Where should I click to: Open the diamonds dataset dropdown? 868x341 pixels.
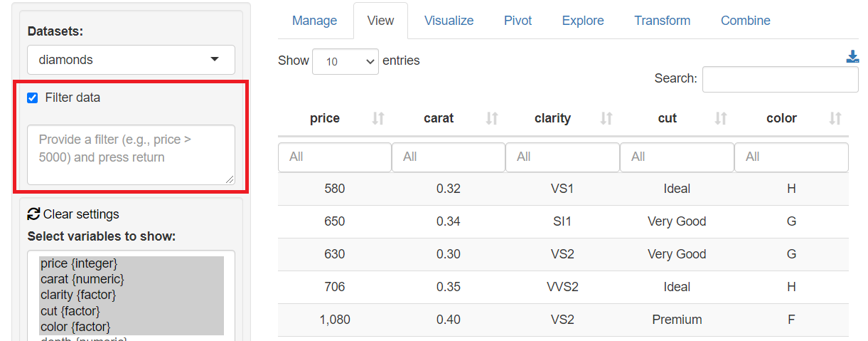pos(131,60)
